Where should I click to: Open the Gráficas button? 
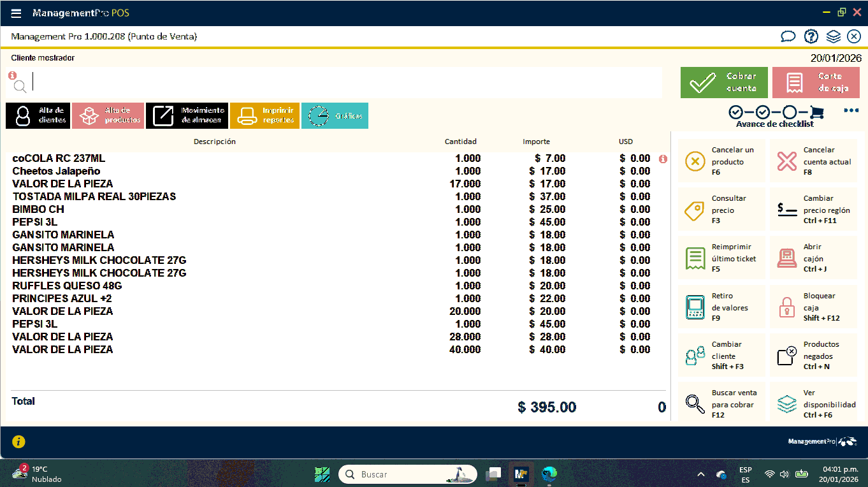pyautogui.click(x=335, y=115)
